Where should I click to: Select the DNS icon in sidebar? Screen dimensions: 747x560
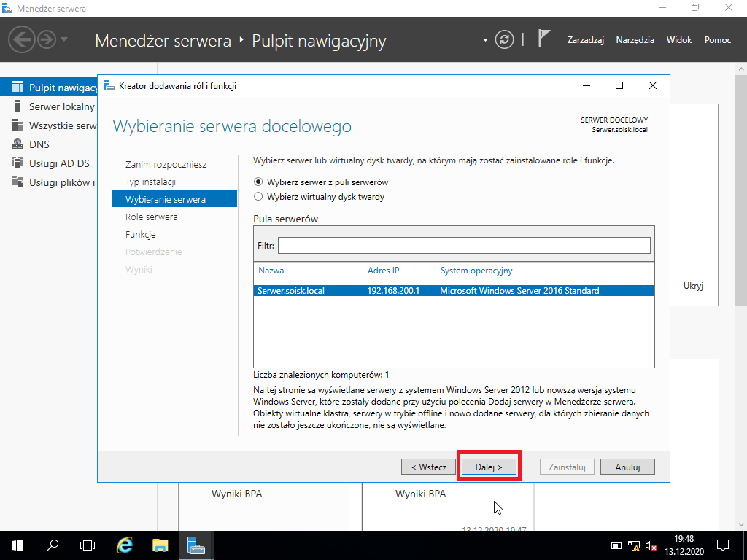click(x=18, y=144)
